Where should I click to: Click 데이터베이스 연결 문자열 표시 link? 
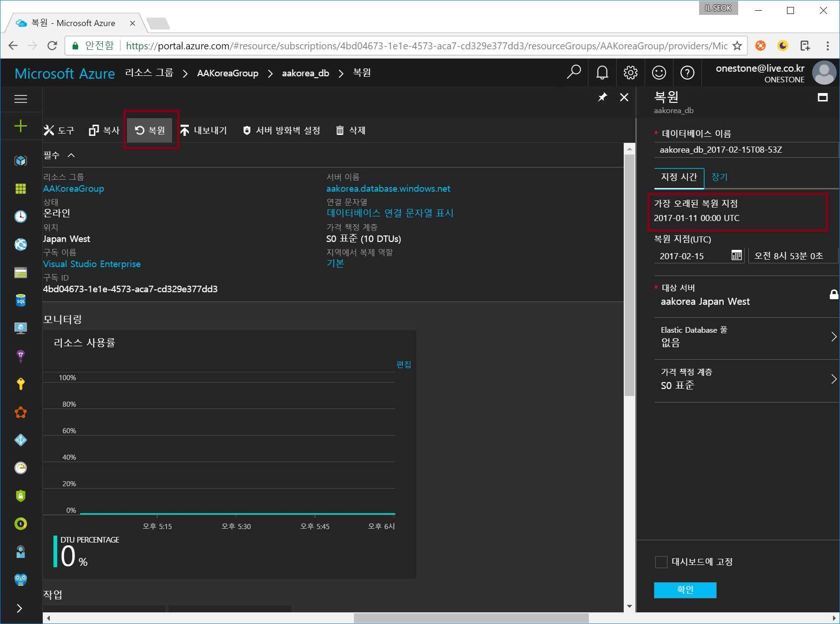pos(390,213)
